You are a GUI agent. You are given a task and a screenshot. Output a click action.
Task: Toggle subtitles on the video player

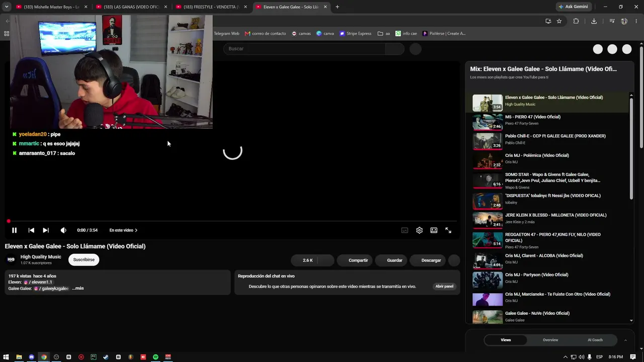click(405, 230)
